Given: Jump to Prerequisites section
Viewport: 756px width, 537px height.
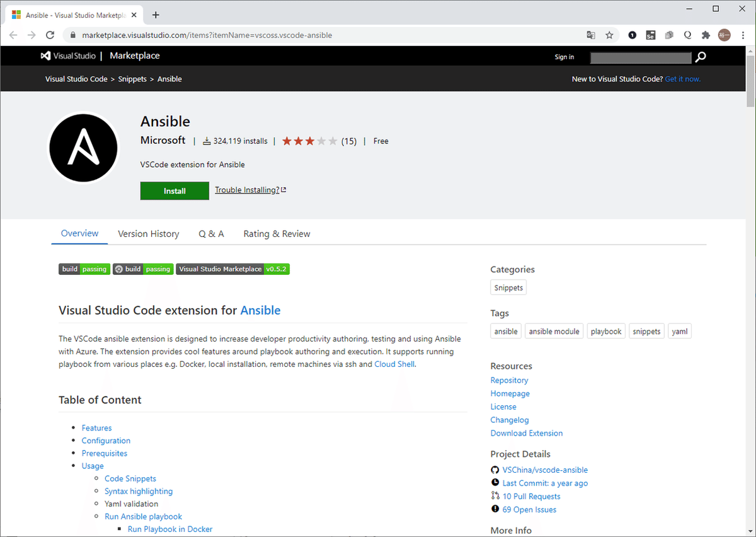Looking at the screenshot, I should pos(105,453).
